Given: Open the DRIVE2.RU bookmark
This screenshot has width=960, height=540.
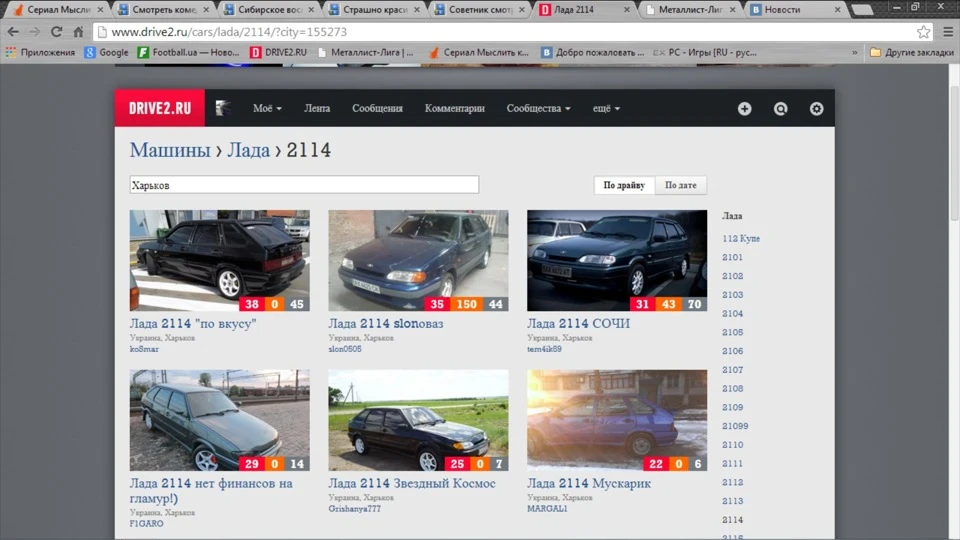Looking at the screenshot, I should click(x=278, y=53).
